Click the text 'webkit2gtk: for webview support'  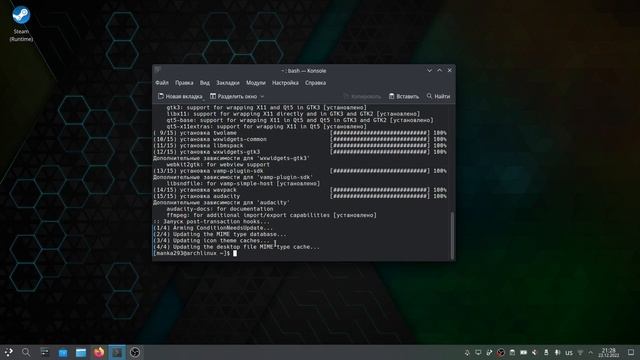(x=218, y=164)
